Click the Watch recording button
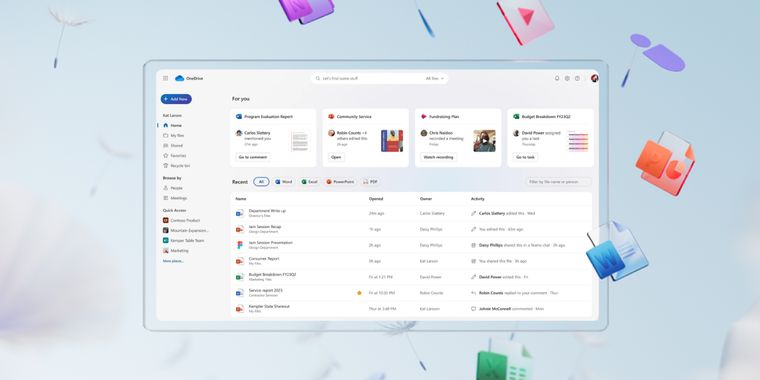 (x=438, y=157)
